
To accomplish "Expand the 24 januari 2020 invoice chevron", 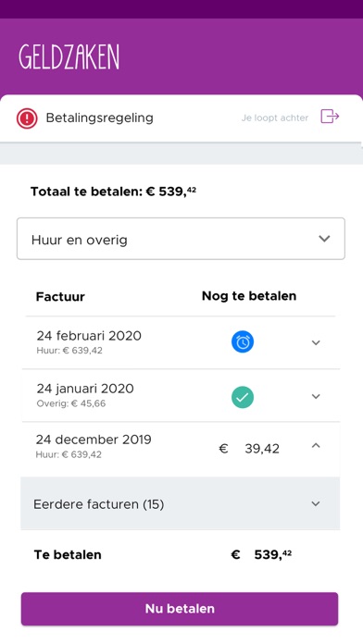I will (x=316, y=396).
